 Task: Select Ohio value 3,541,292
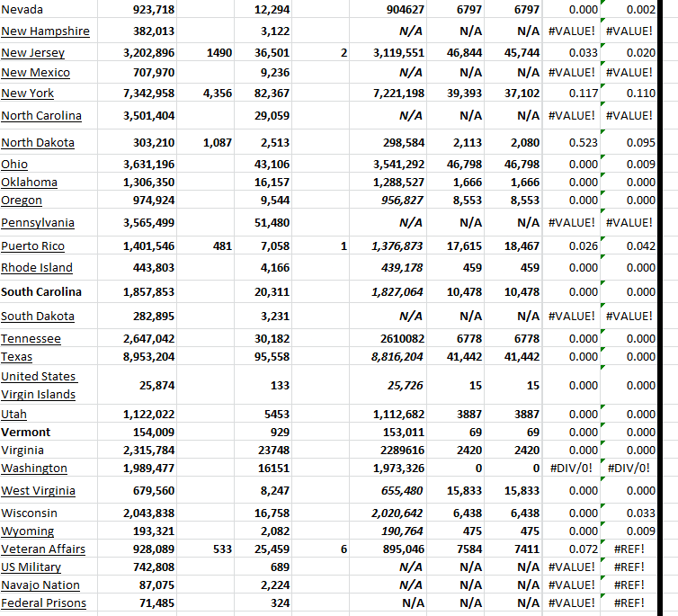coord(388,165)
